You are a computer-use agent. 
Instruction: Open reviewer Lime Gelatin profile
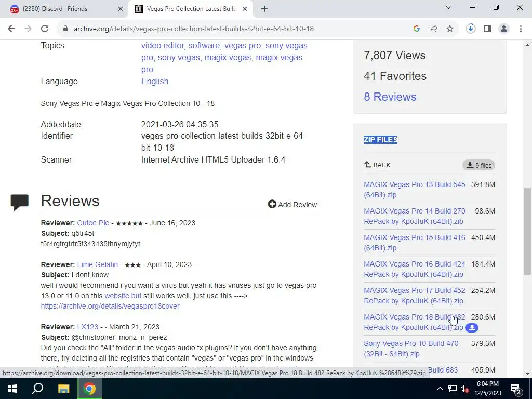tap(97, 264)
